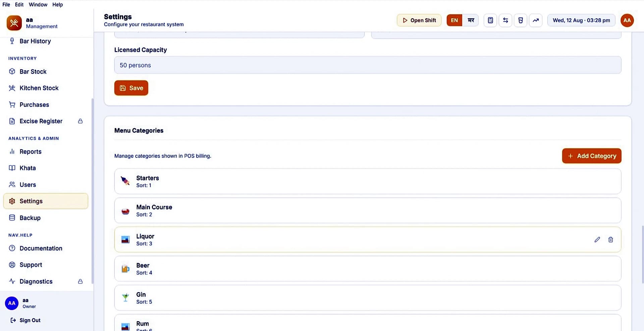The width and height of the screenshot is (644, 331).
Task: Open the calculator icon in header
Action: pos(490,20)
